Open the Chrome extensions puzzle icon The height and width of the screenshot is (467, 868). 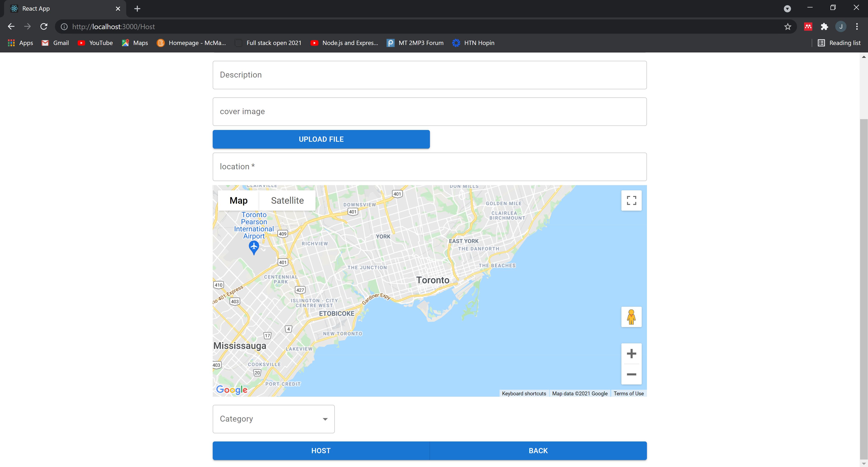[824, 27]
